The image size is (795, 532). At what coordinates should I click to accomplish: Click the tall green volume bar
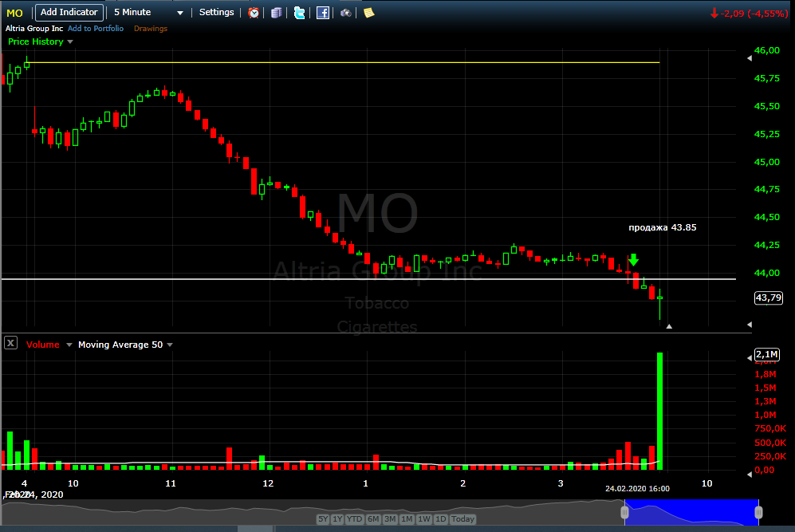coord(659,411)
